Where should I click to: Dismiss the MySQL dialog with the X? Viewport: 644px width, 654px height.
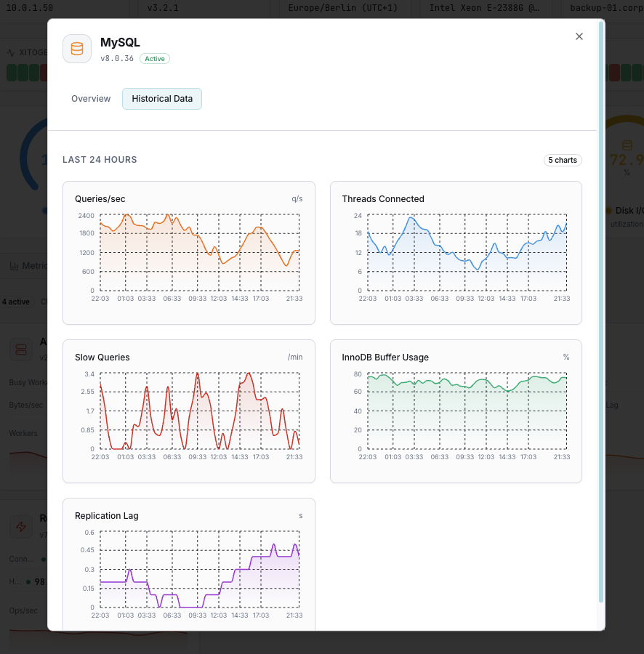579,36
